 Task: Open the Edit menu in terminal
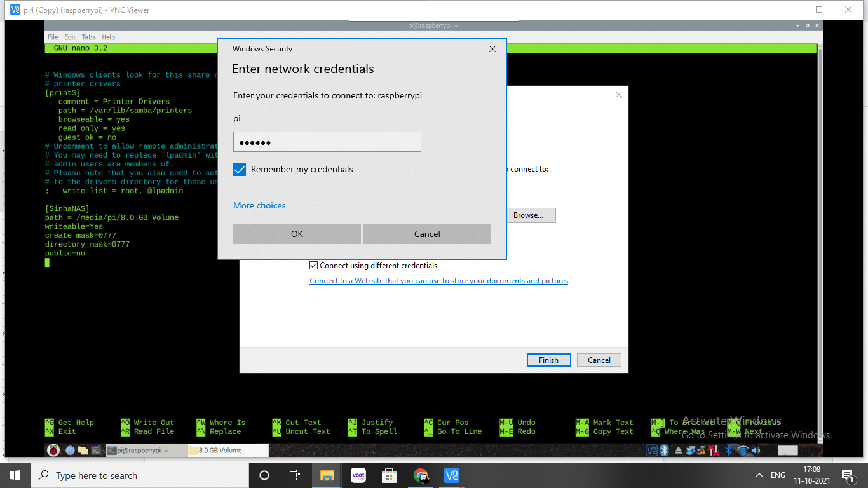70,37
